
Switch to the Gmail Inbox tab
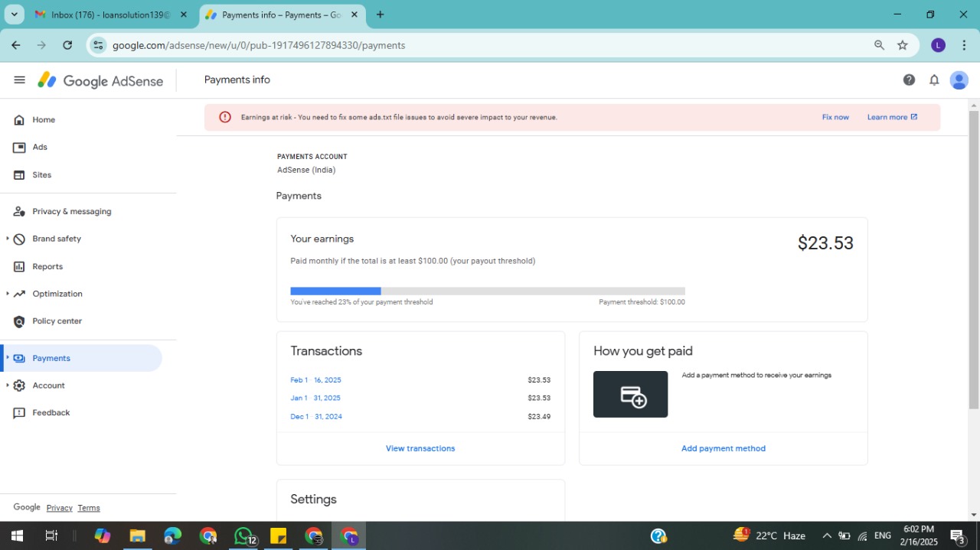click(109, 15)
